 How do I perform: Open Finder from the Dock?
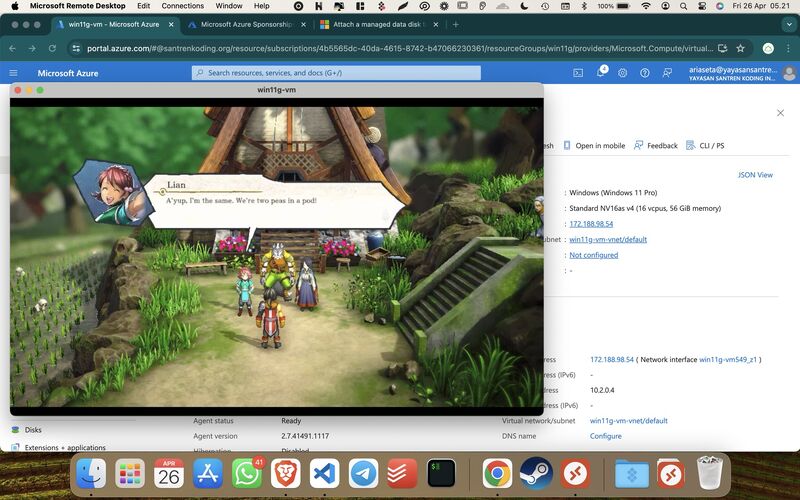pos(91,473)
